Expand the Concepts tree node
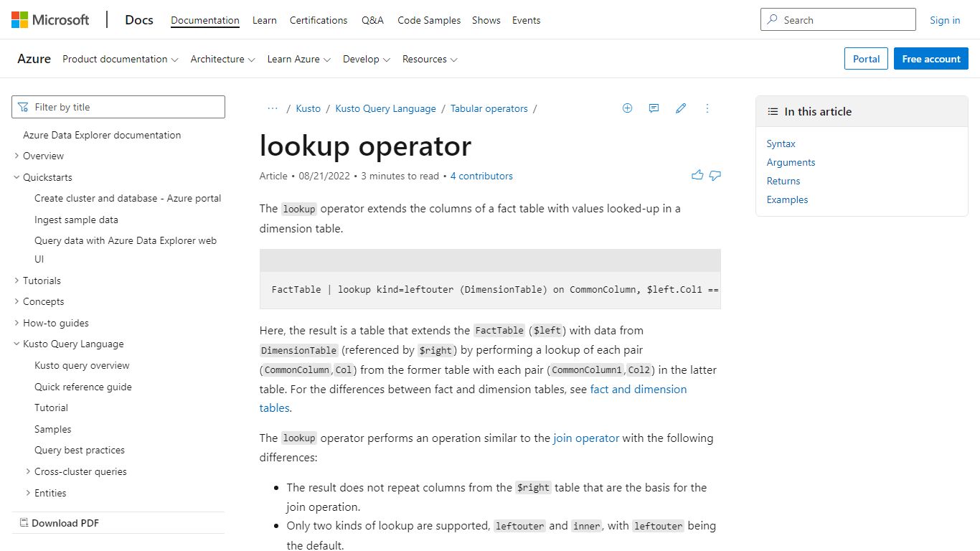 tap(17, 301)
